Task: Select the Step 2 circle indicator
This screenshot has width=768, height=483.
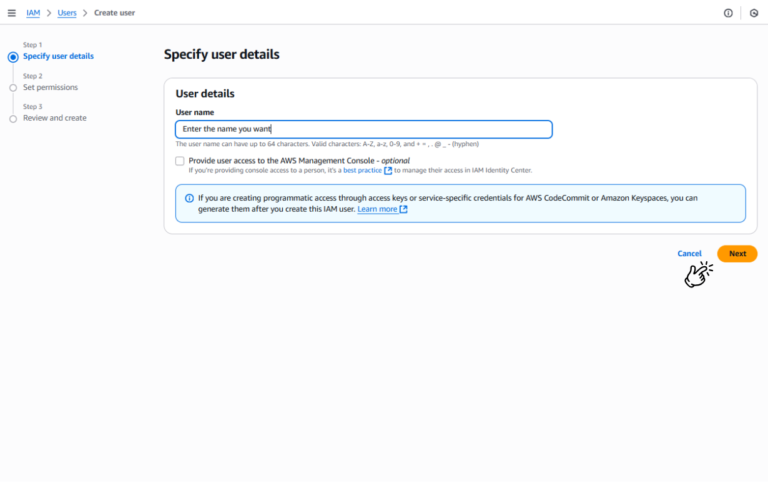Action: [x=13, y=88]
